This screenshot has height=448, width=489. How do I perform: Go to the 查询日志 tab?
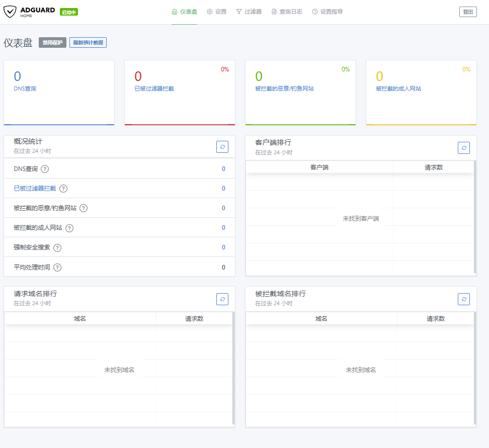click(286, 12)
